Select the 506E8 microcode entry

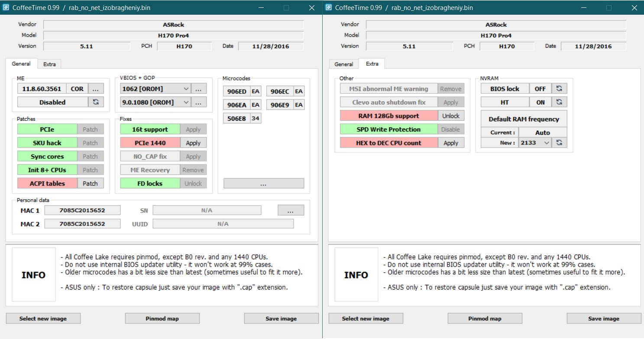[242, 118]
